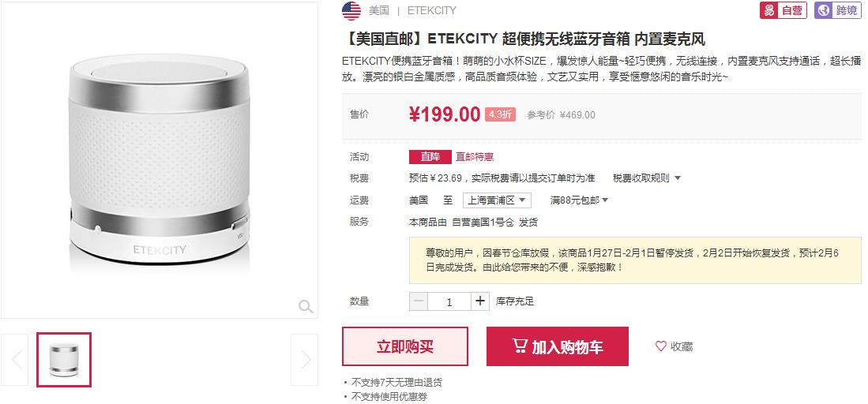
Task: Click the main speaker product image
Action: click(160, 160)
